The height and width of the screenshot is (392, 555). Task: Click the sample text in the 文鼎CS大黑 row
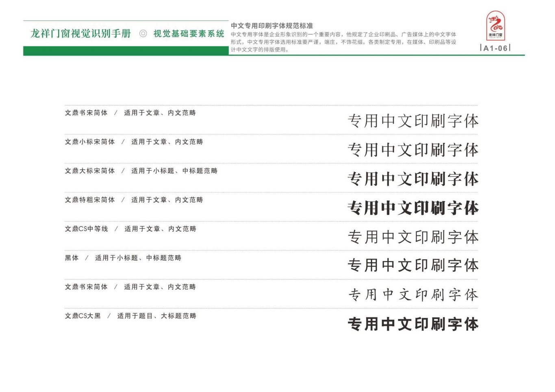point(413,324)
